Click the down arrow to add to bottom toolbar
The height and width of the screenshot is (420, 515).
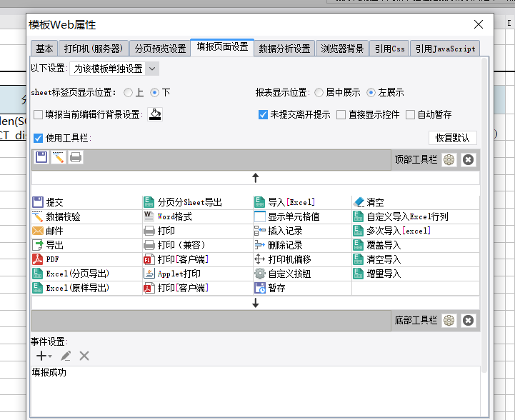256,303
